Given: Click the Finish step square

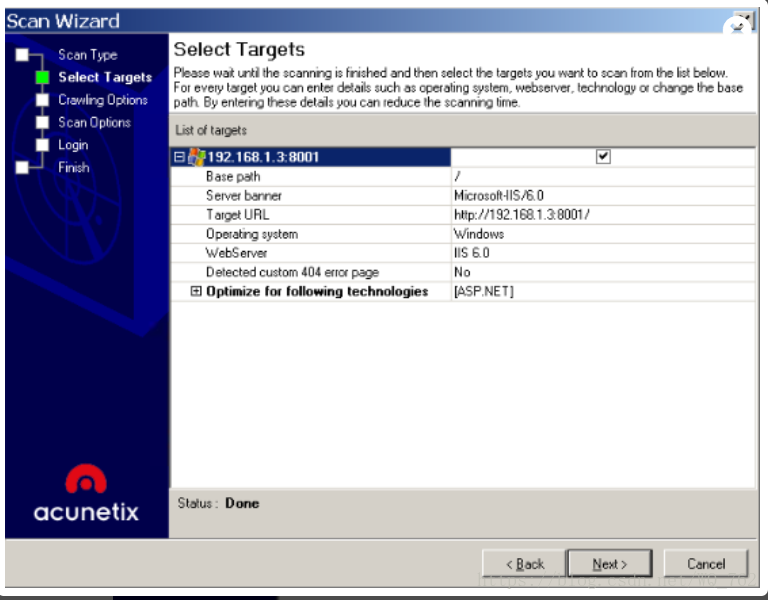Looking at the screenshot, I should click(22, 168).
